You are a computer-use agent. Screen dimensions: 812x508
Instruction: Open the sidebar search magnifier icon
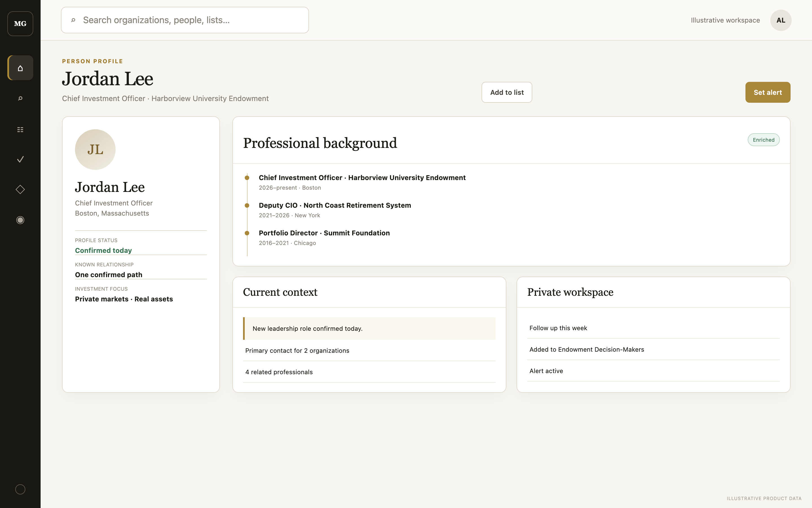[20, 98]
